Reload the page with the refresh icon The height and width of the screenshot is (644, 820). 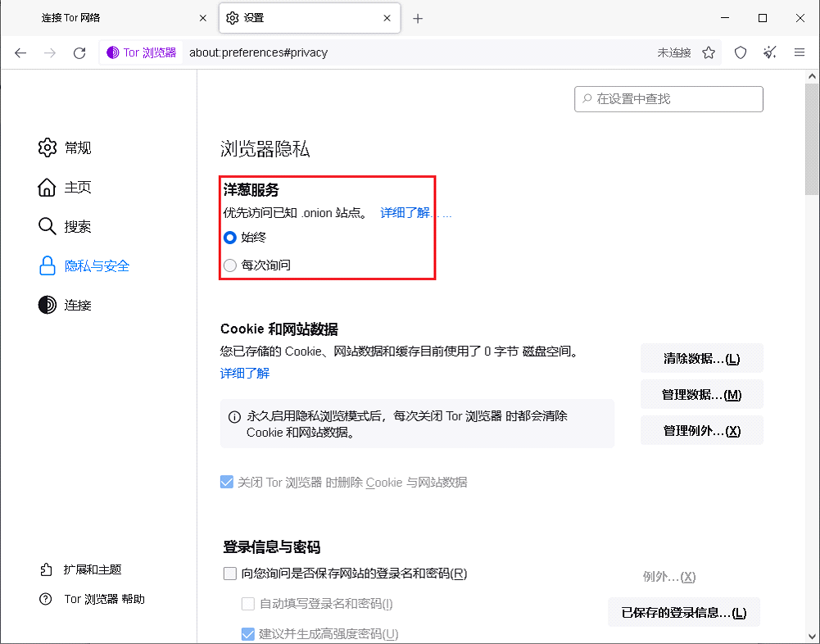coord(79,52)
